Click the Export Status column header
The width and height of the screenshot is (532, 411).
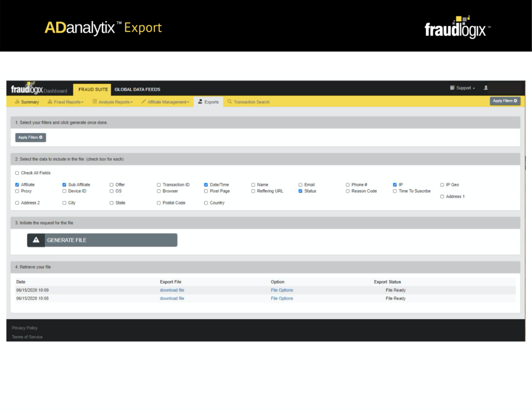(388, 282)
